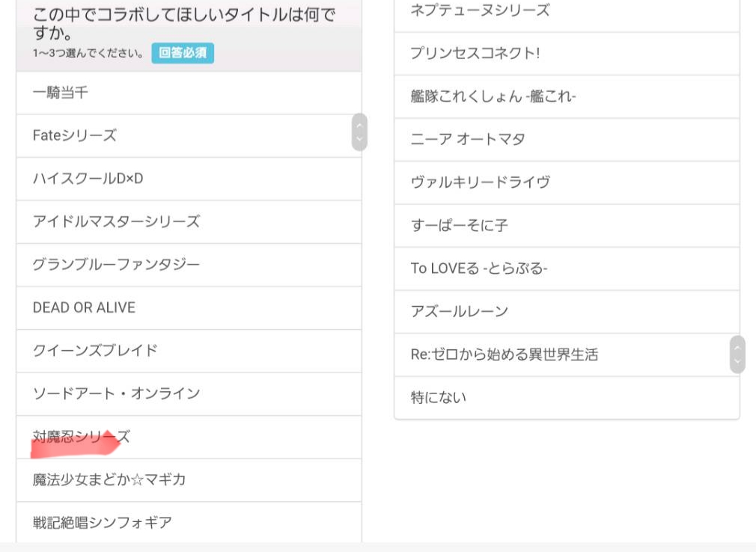Select 艦隊これくしょん -艦これ-

pos(567,96)
